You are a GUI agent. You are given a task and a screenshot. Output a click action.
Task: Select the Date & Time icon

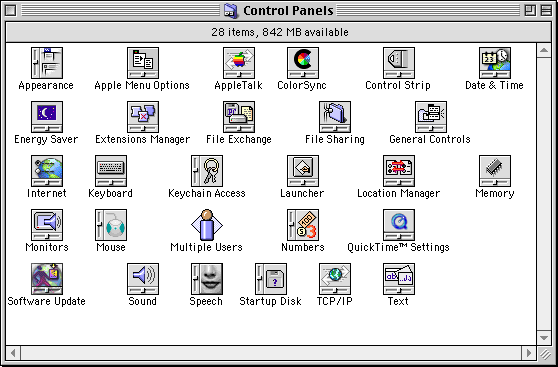point(495,63)
